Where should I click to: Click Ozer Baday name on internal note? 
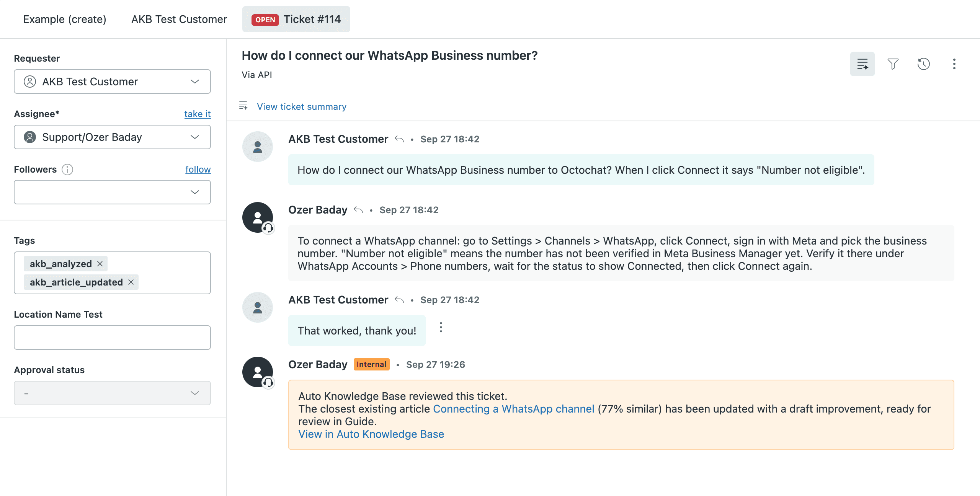coord(318,364)
